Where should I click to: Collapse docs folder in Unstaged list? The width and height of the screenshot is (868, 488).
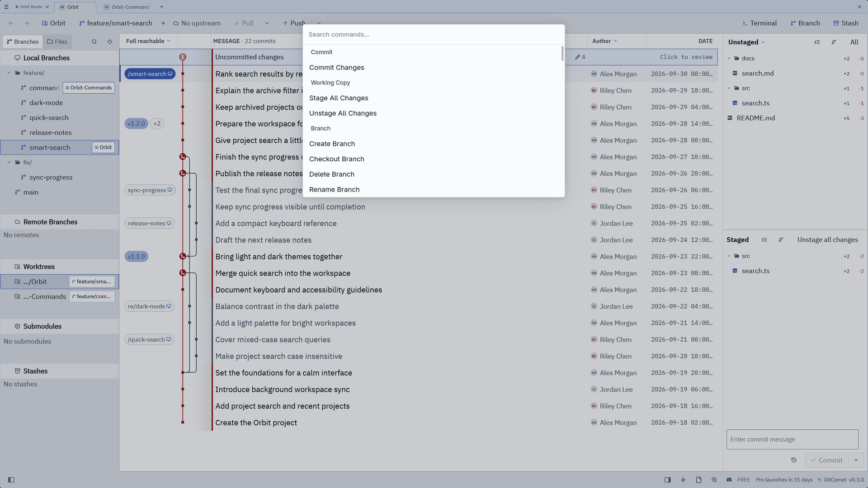[x=729, y=58]
